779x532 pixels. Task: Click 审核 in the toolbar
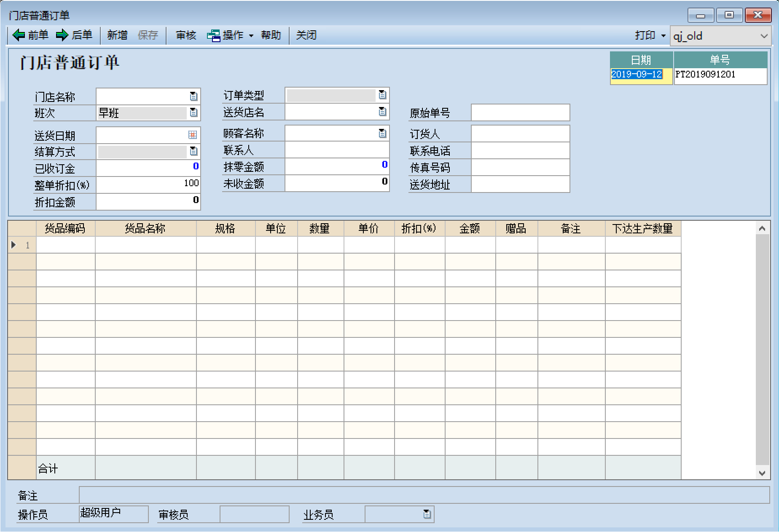(x=186, y=35)
